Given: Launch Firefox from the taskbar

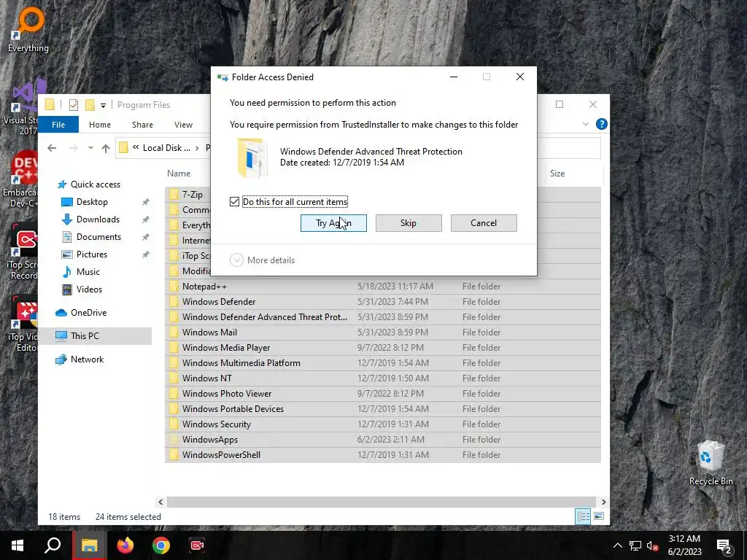Looking at the screenshot, I should [125, 545].
